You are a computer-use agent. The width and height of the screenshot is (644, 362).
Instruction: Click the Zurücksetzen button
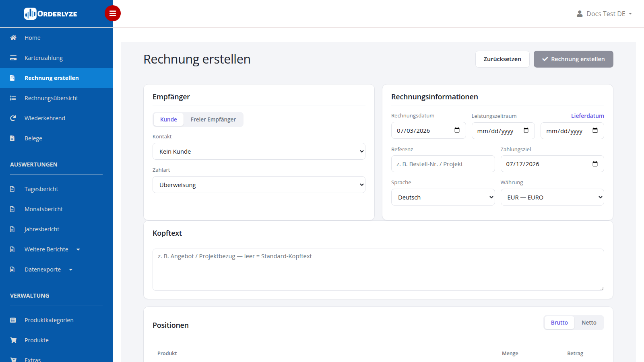click(x=502, y=59)
